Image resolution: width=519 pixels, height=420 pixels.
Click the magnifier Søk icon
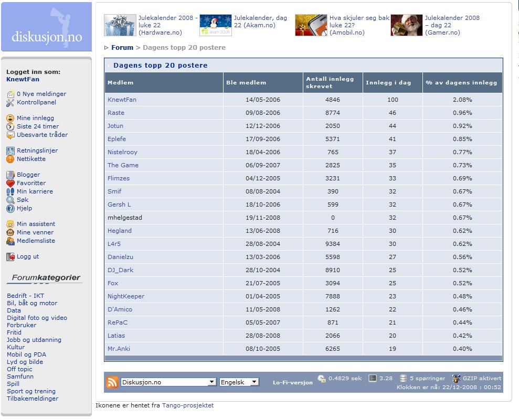10,200
